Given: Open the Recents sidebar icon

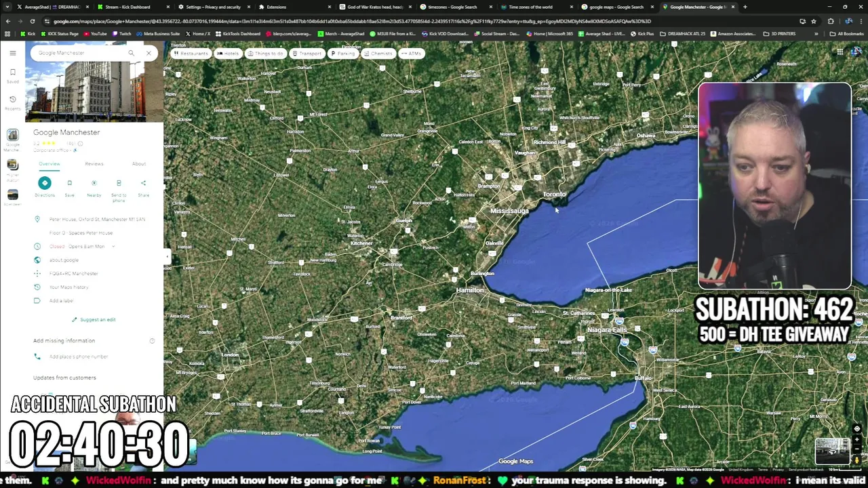Looking at the screenshot, I should tap(12, 102).
